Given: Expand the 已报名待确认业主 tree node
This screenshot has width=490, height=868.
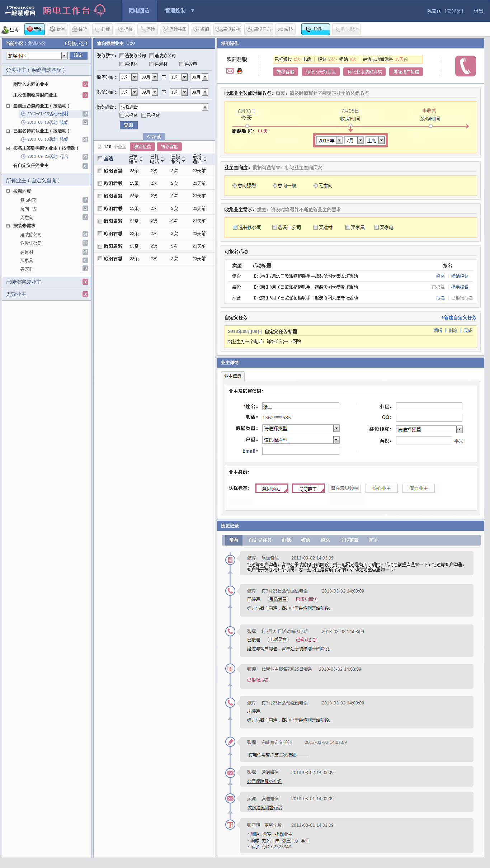Looking at the screenshot, I should [8, 131].
